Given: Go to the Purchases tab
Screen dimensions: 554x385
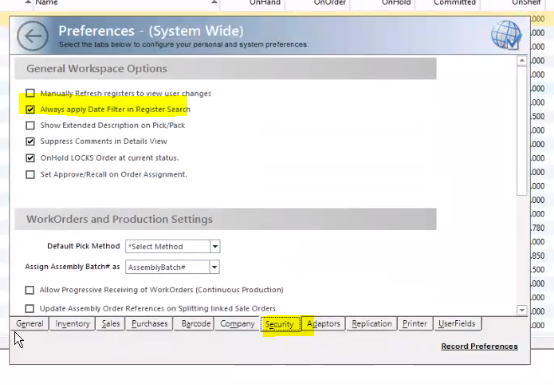Looking at the screenshot, I should [149, 324].
